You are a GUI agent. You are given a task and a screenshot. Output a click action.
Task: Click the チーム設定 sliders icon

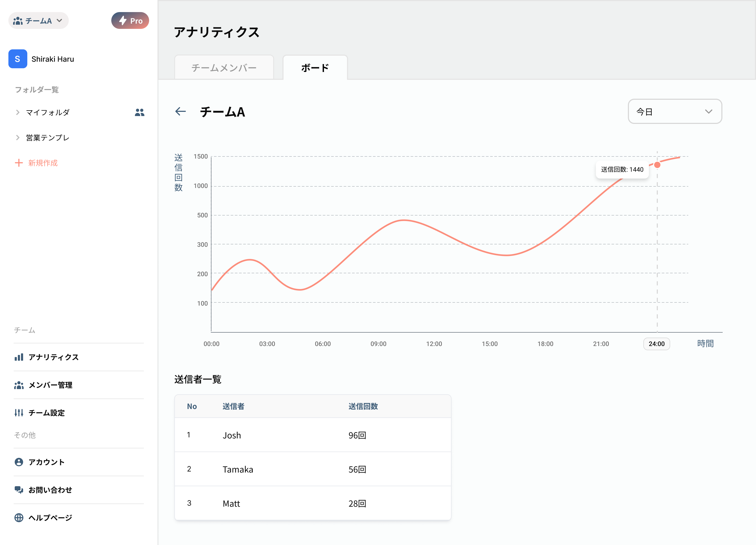point(19,413)
